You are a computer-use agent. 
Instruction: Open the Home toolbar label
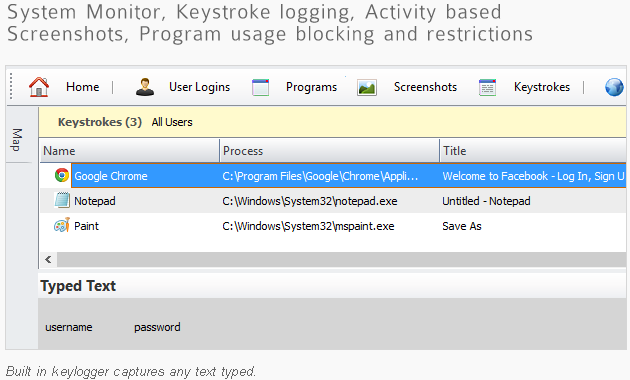(x=82, y=87)
